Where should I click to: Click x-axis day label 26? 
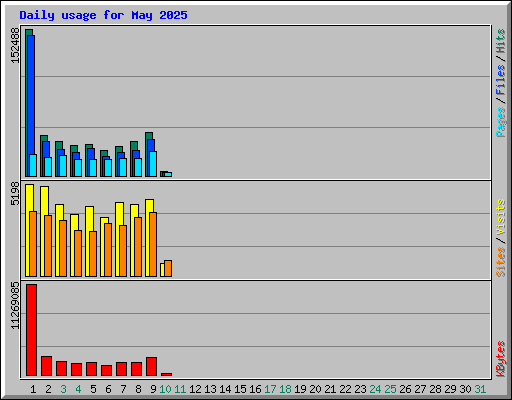click(x=405, y=389)
